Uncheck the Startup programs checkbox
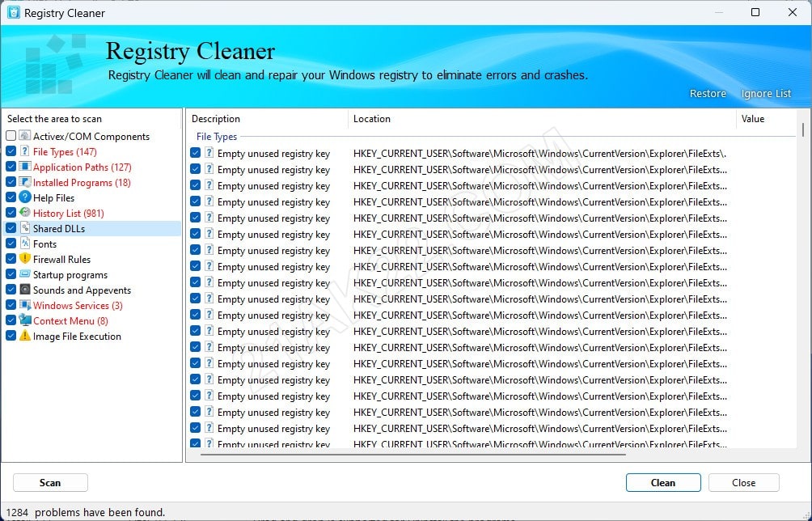Screen dimensions: 812x521 click(11, 274)
